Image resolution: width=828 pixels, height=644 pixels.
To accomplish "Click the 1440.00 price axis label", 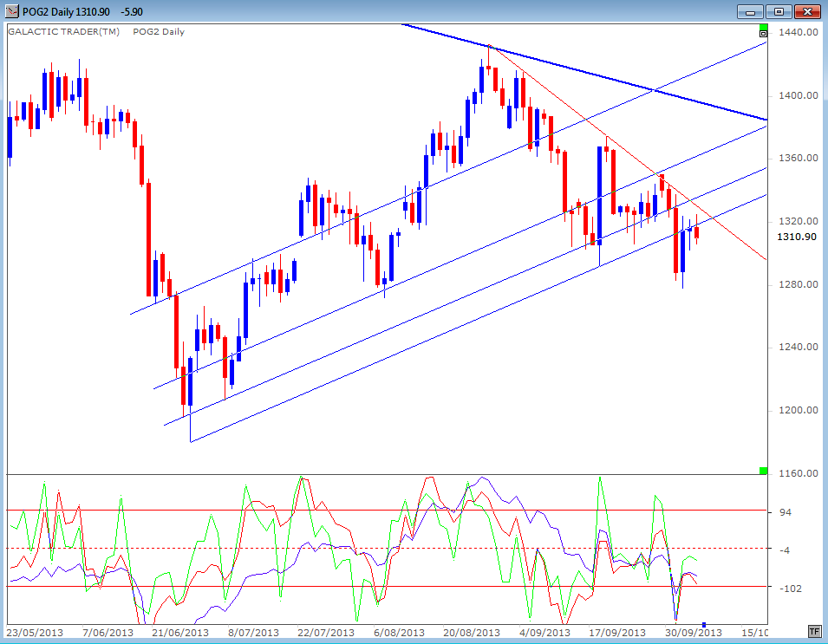I will pos(799,32).
